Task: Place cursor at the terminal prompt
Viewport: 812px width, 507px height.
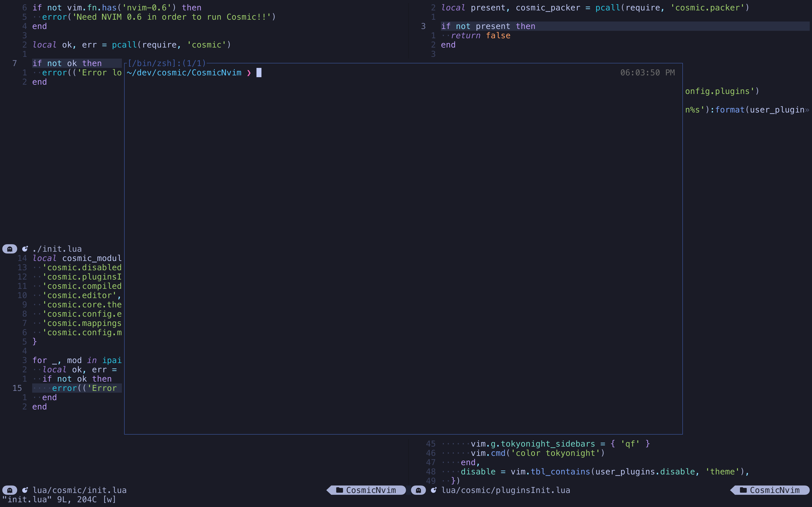Action: tap(258, 73)
